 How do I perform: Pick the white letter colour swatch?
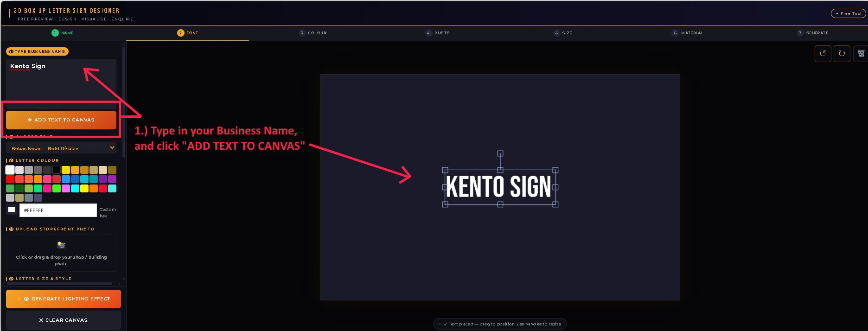[10, 170]
